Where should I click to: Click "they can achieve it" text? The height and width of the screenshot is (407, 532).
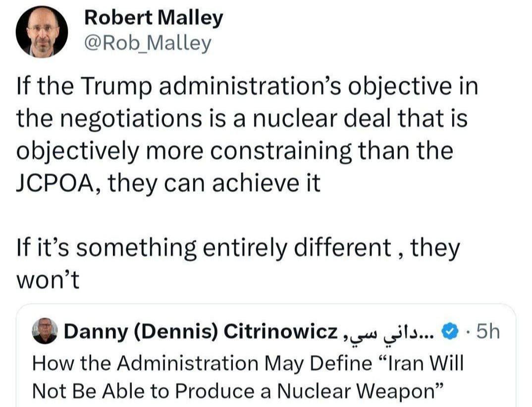(213, 184)
